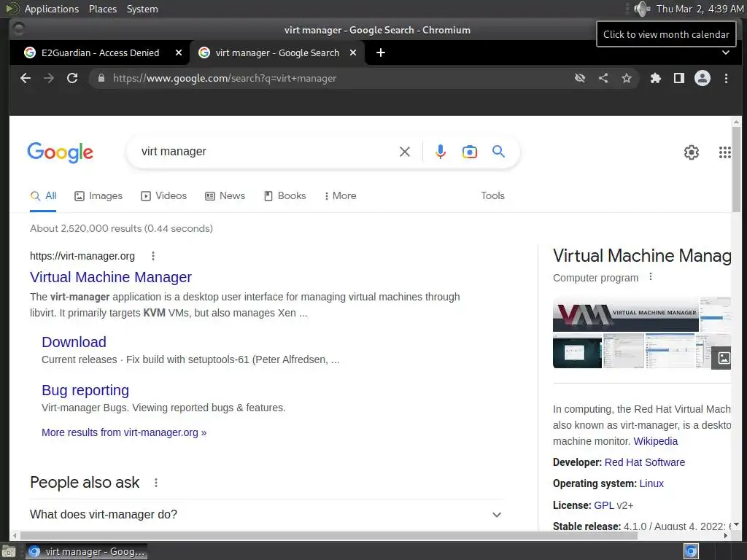
Task: Click the crossed-out eye icon in address bar
Action: [x=580, y=78]
